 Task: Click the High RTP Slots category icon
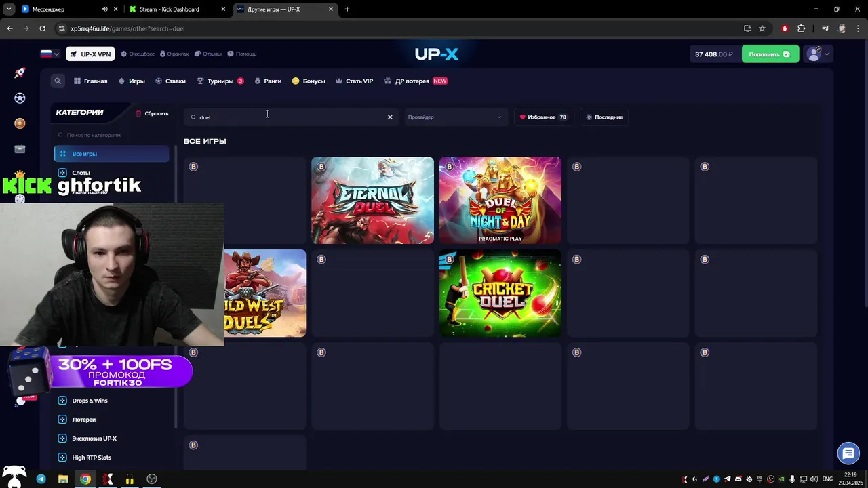62,457
